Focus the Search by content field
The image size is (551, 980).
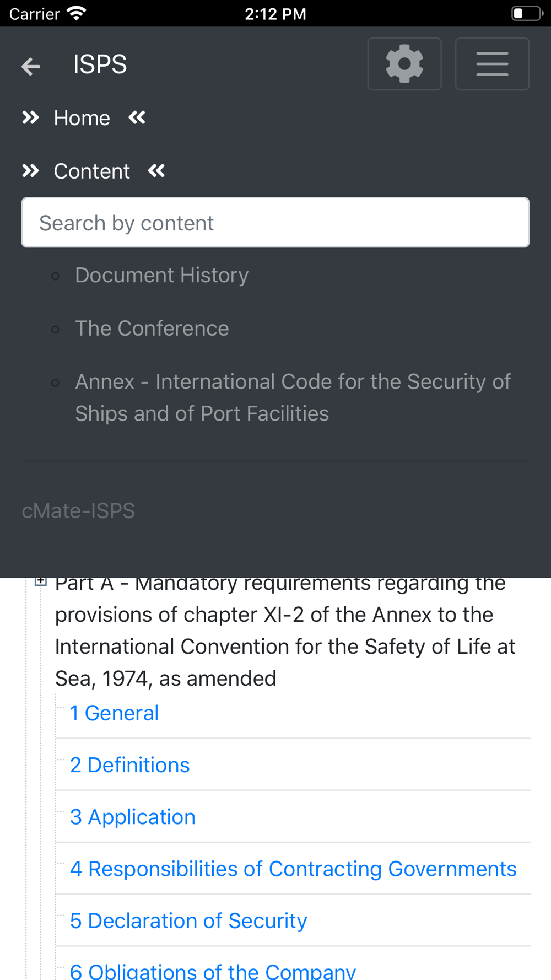[275, 223]
